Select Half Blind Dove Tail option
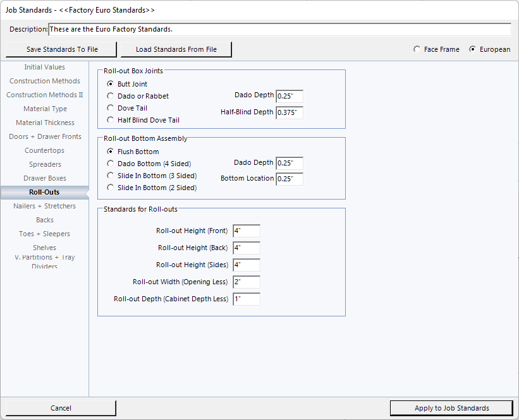Screen dimensions: 519x420 click(111, 120)
